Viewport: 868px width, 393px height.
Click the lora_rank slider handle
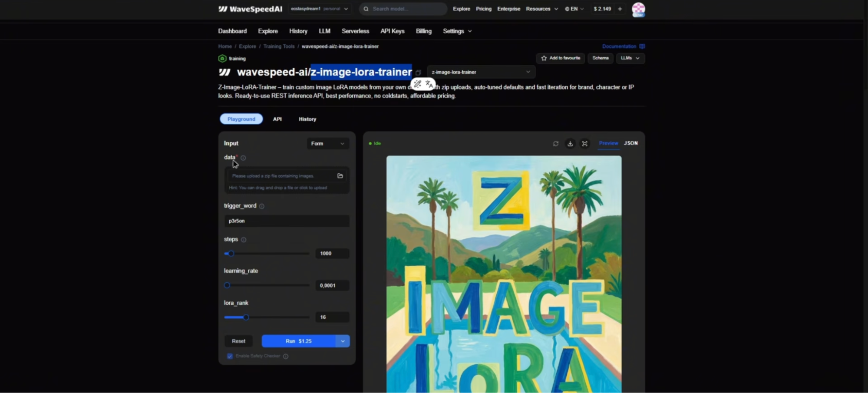point(246,317)
